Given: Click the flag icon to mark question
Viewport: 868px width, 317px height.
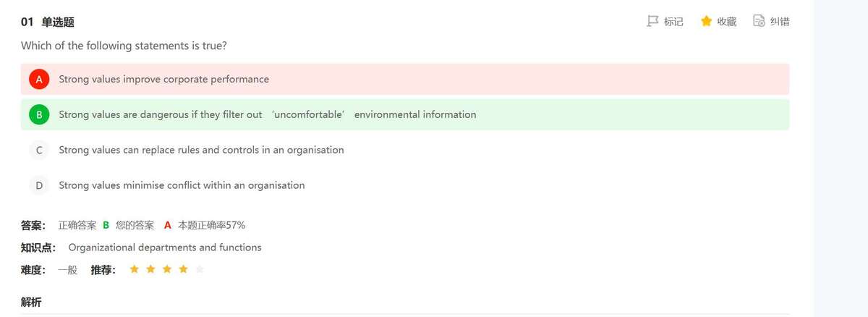Looking at the screenshot, I should click(652, 21).
